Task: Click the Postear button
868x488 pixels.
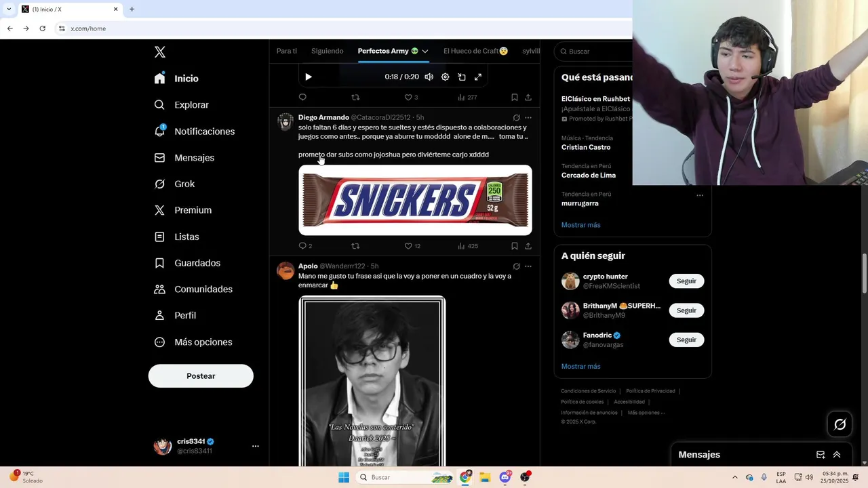Action: 201,376
